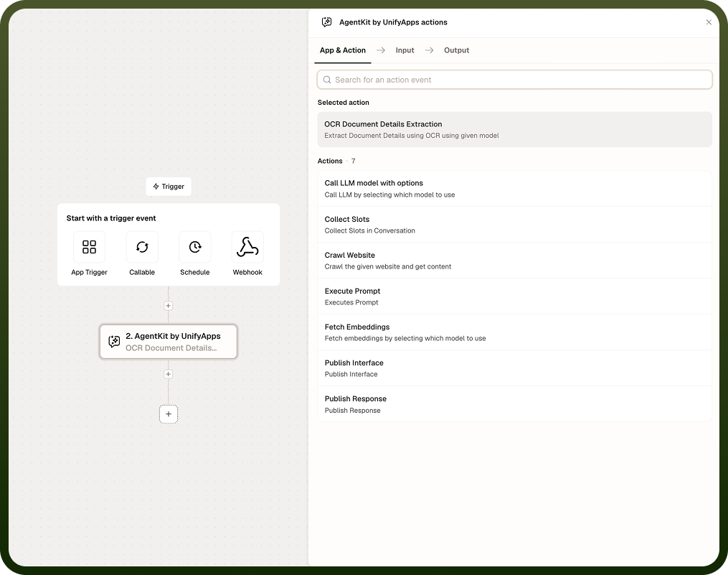Viewport: 728px width, 575px height.
Task: Add a step below the AgentKit node
Action: click(x=168, y=374)
